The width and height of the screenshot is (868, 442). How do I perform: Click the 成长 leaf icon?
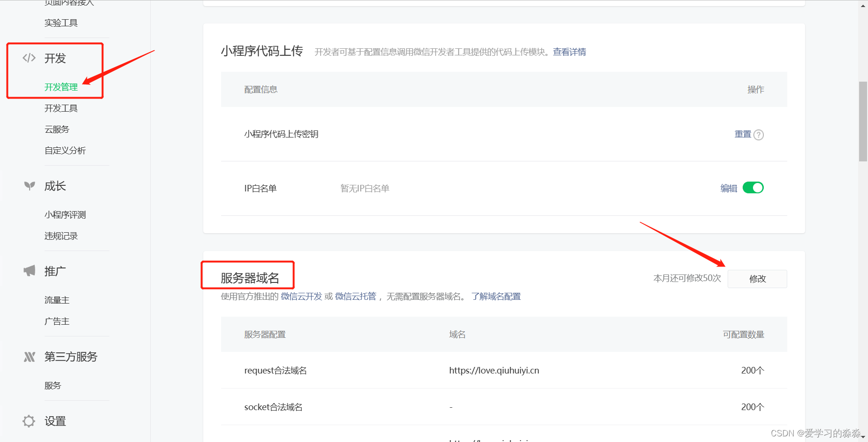(29, 186)
